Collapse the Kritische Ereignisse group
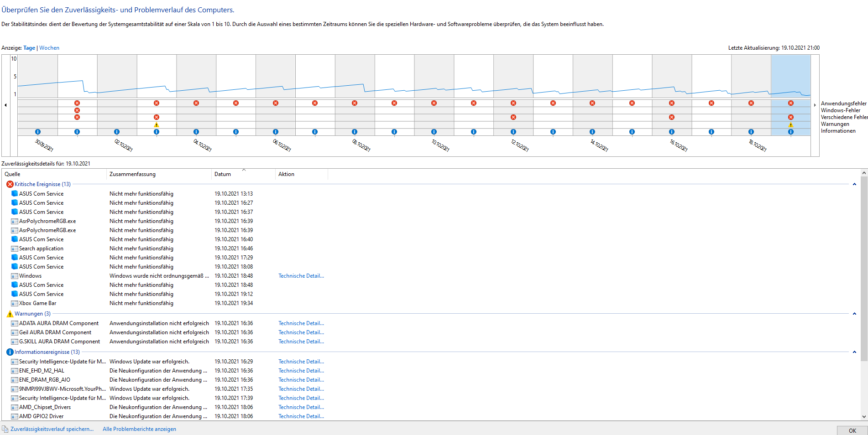868x435 pixels. (x=854, y=184)
